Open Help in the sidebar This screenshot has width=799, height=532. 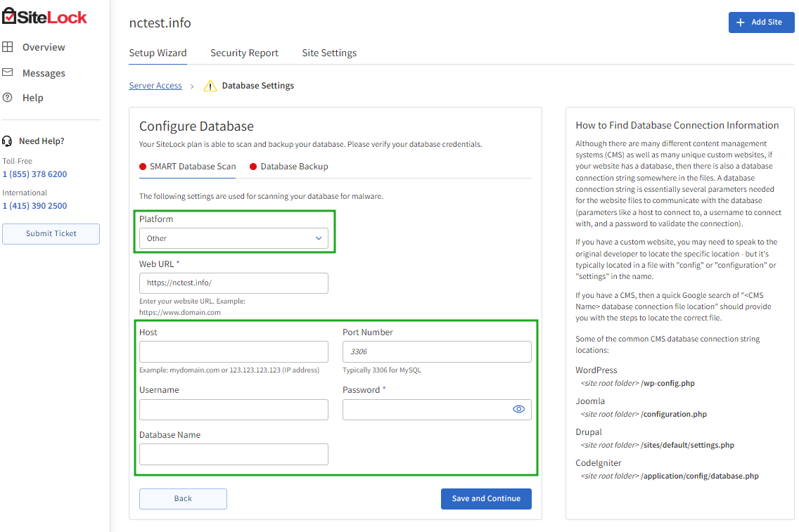coord(23,98)
